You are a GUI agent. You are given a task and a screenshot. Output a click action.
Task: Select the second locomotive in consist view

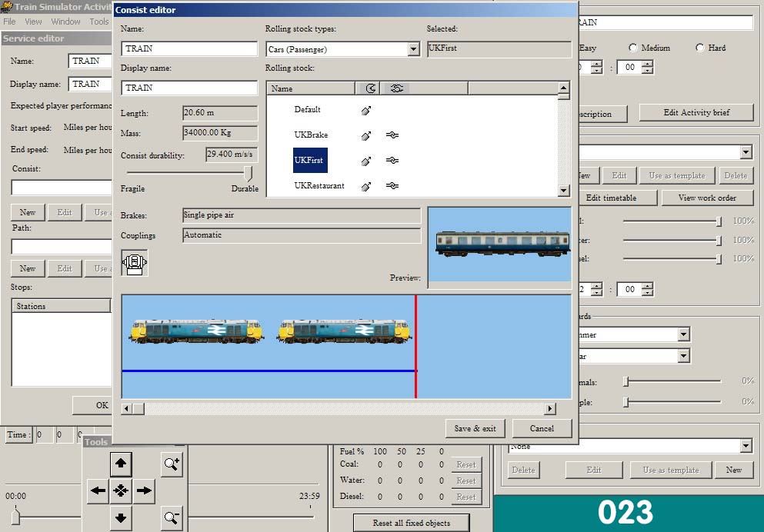[x=345, y=331]
